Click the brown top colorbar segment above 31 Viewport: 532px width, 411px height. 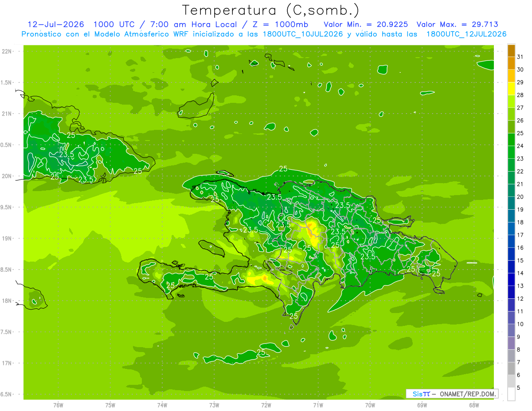coord(511,51)
